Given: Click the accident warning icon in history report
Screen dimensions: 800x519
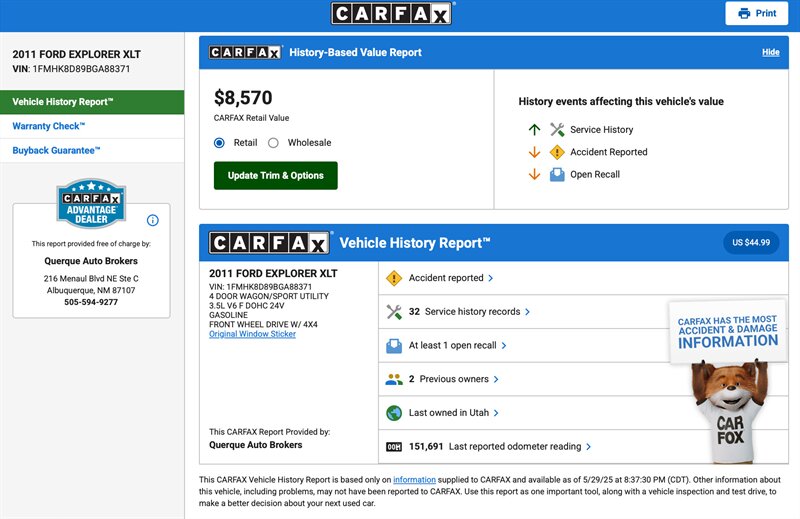Looking at the screenshot, I should click(x=394, y=278).
